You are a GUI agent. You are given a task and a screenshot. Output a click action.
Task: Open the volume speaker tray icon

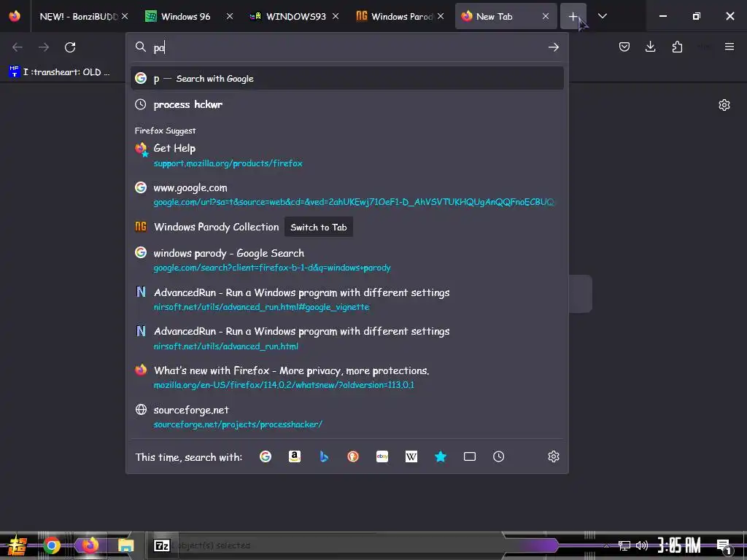pos(642,545)
